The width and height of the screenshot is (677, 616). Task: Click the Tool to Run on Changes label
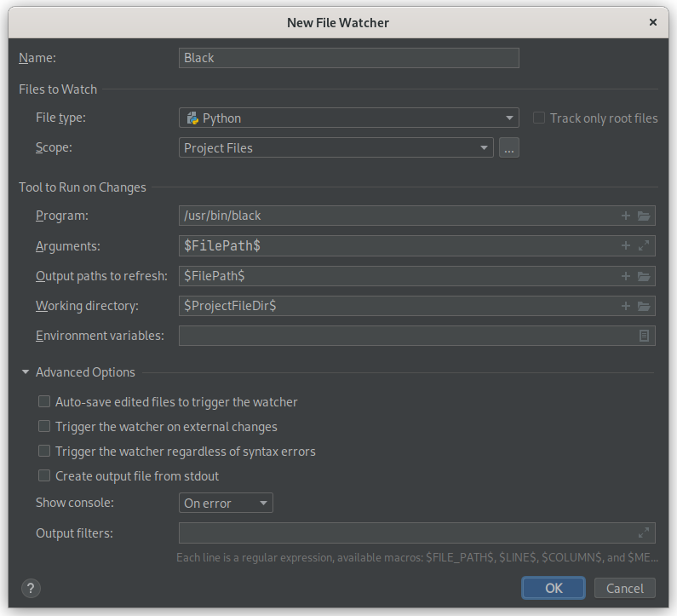click(x=83, y=187)
